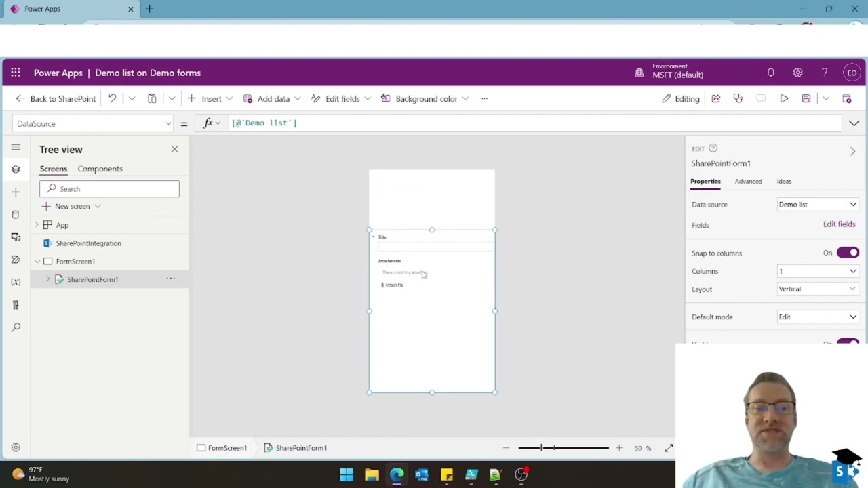Image resolution: width=868 pixels, height=488 pixels.
Task: Click the Paste clipboard icon
Action: [152, 98]
